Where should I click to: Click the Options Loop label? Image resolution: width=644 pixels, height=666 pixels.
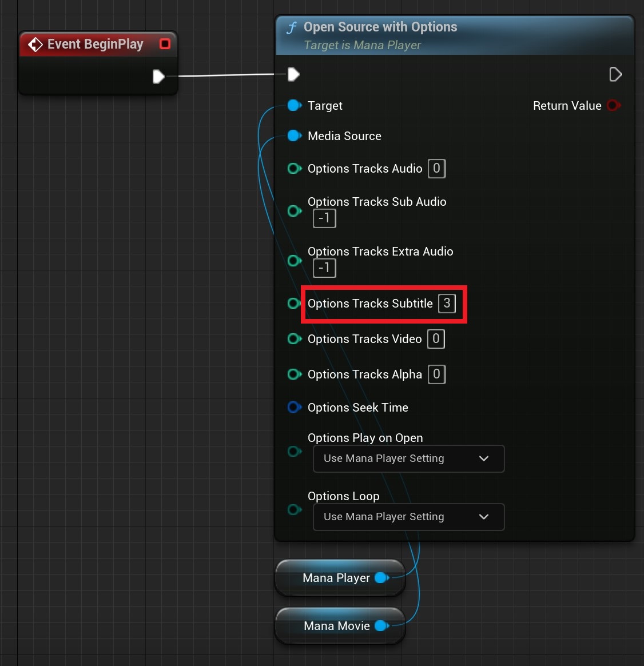(343, 496)
